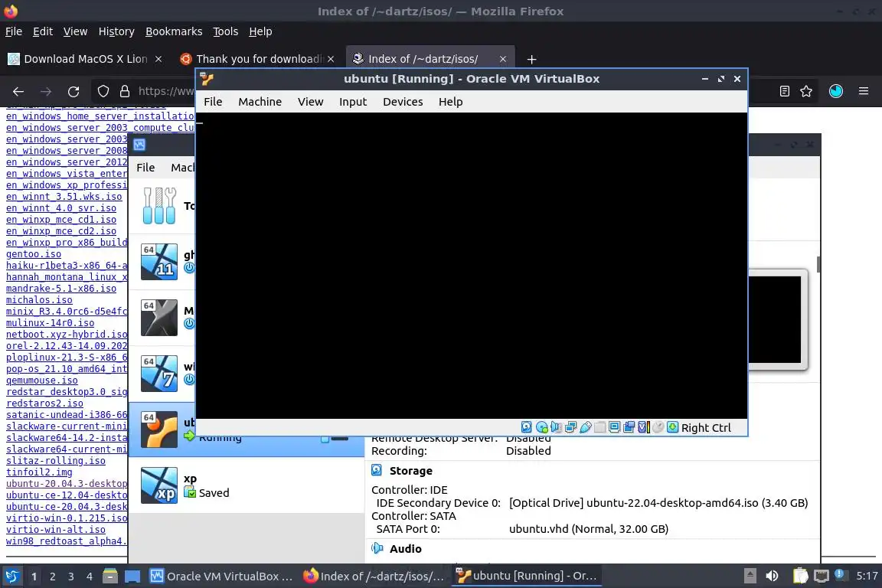Click the audio indicator icon in VM status bar
Image resolution: width=882 pixels, height=588 pixels.
point(557,428)
